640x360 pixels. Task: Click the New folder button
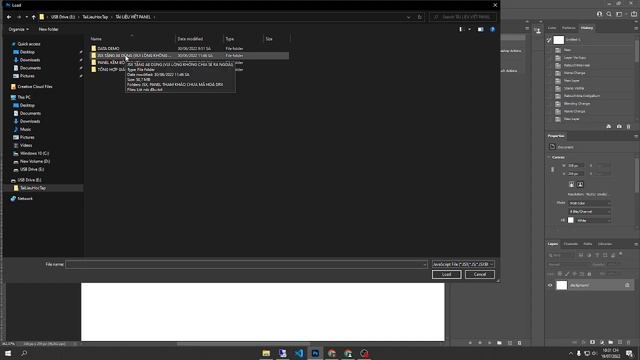pyautogui.click(x=48, y=29)
